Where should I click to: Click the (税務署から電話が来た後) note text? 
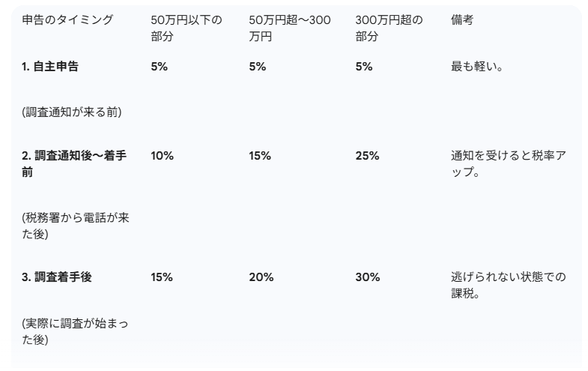coord(75,226)
